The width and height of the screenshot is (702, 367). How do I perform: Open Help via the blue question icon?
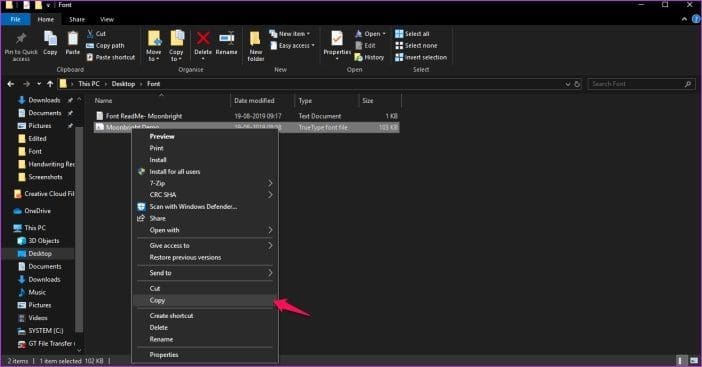coord(697,19)
